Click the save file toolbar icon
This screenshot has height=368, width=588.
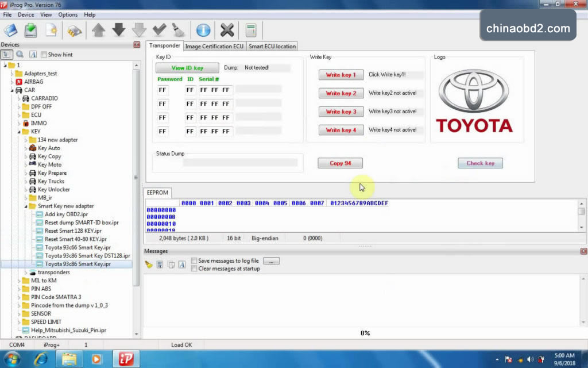pyautogui.click(x=31, y=30)
